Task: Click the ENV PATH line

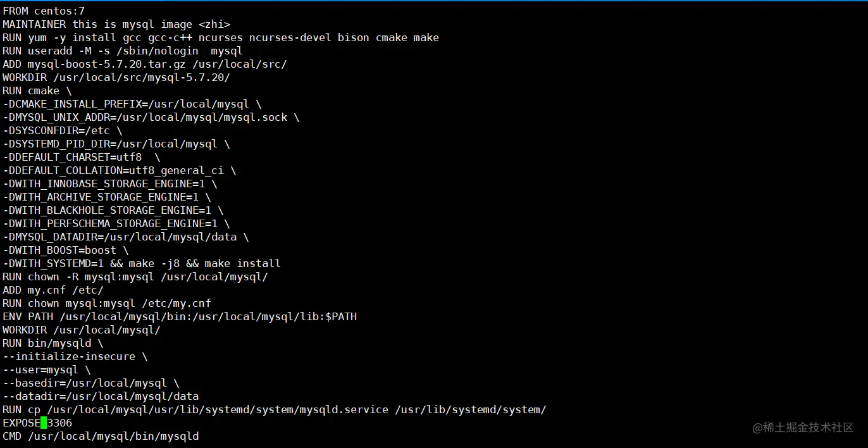Action: (180, 317)
